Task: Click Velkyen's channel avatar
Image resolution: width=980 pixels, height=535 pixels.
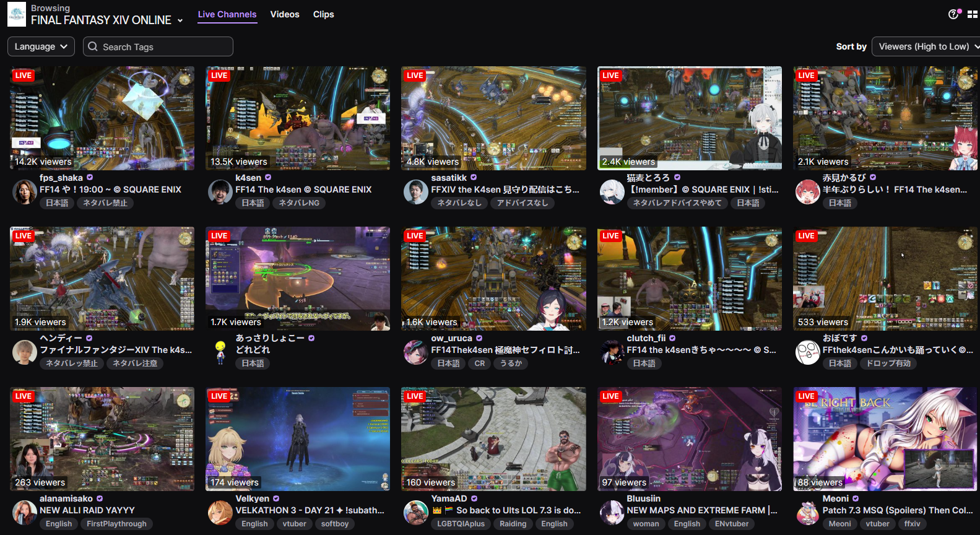Action: click(x=220, y=513)
